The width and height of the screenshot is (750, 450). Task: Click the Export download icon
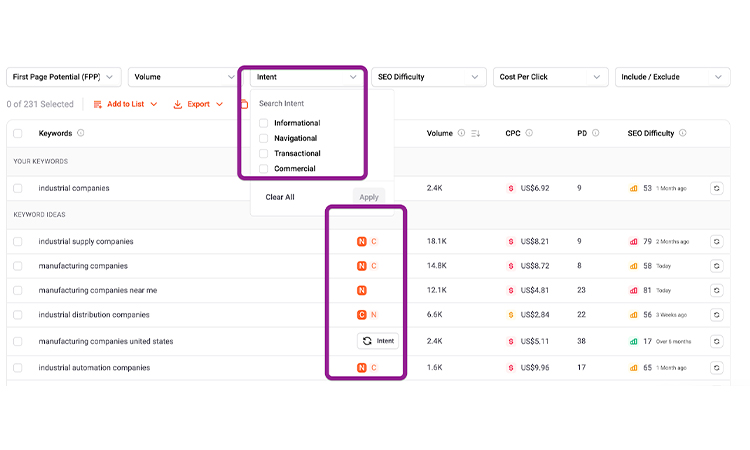click(177, 104)
